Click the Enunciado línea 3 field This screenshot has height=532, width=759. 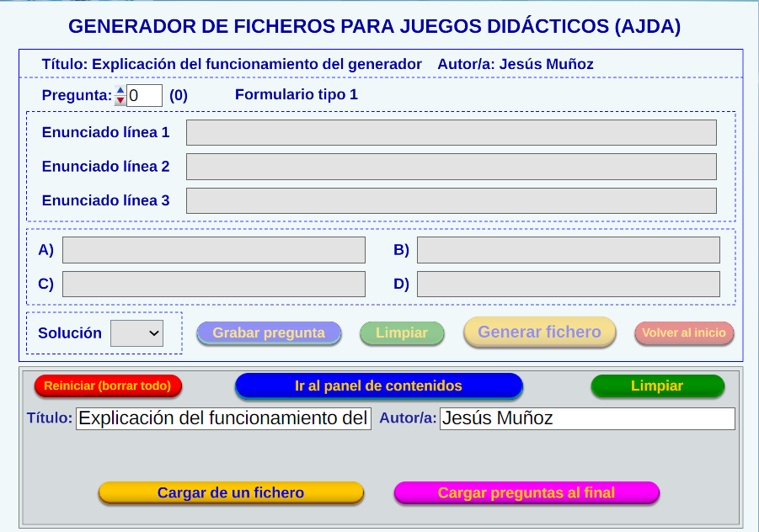click(x=451, y=200)
